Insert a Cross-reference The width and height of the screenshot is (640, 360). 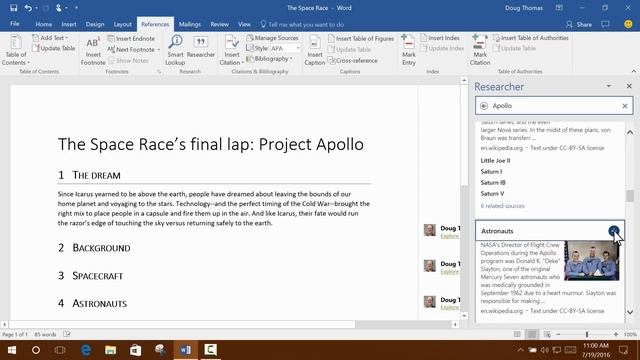[x=353, y=60]
